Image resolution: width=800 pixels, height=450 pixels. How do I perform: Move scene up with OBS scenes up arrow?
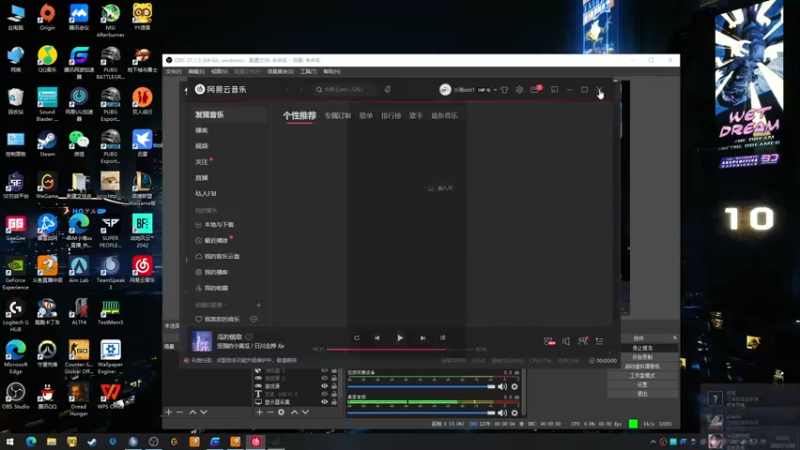[x=193, y=412]
